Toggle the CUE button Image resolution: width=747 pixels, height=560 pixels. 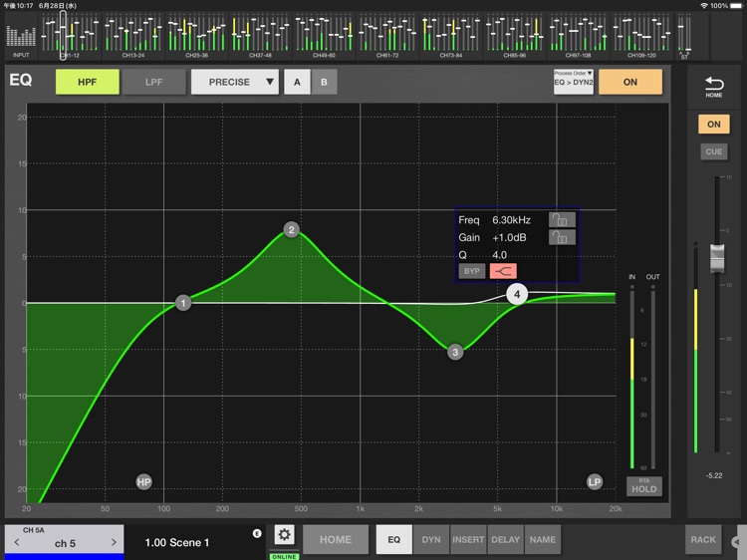[714, 151]
